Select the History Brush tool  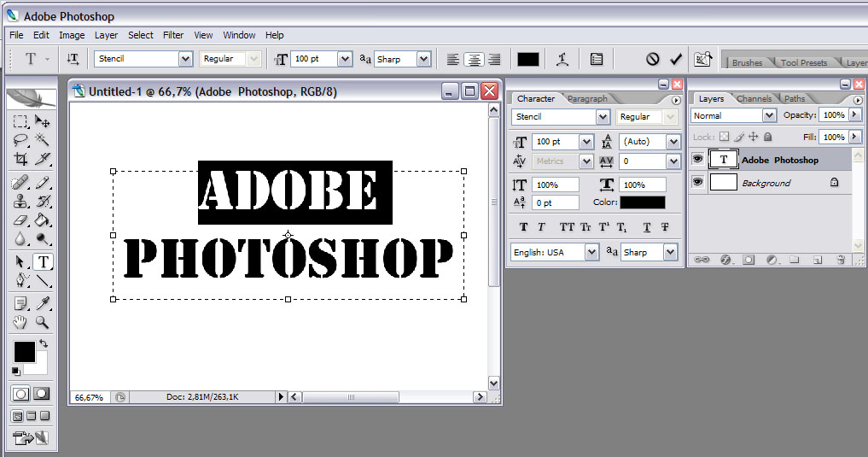click(43, 201)
